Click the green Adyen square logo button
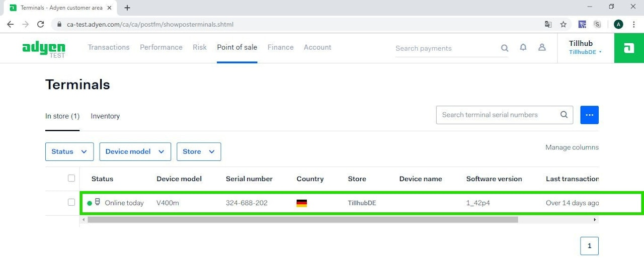The width and height of the screenshot is (644, 258). pyautogui.click(x=629, y=48)
